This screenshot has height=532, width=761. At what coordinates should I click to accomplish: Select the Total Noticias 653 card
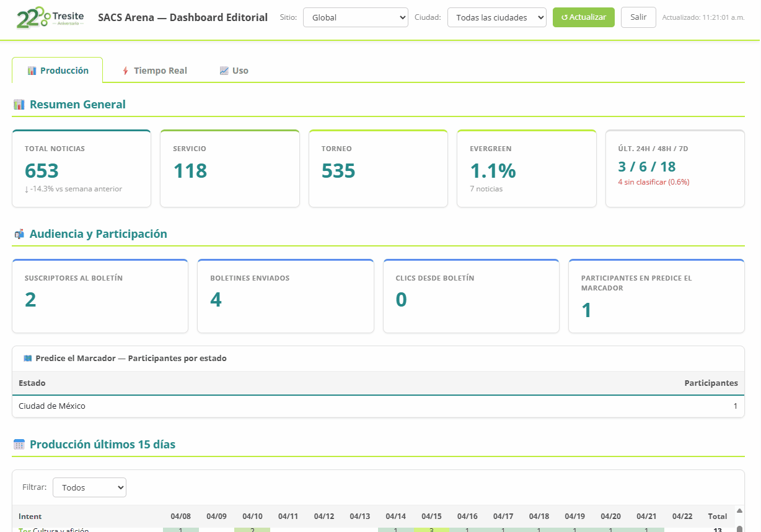coord(81,168)
